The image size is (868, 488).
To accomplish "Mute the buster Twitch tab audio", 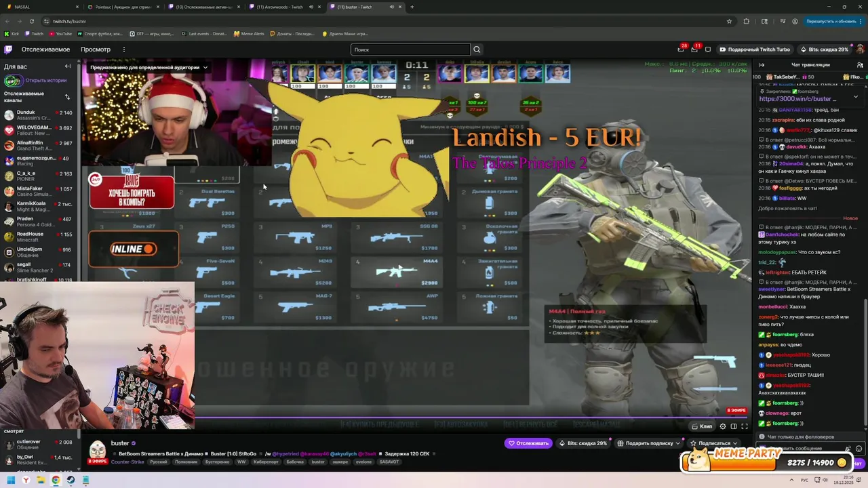I will click(392, 7).
